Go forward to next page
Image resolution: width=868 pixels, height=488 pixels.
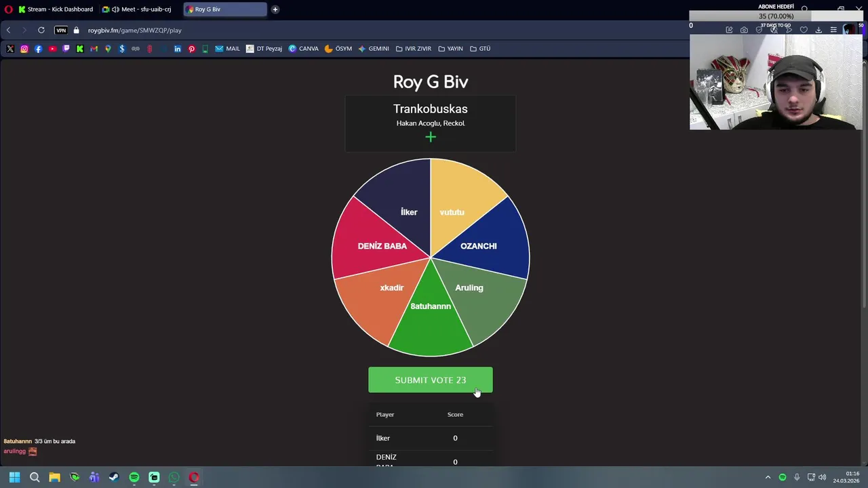[24, 30]
